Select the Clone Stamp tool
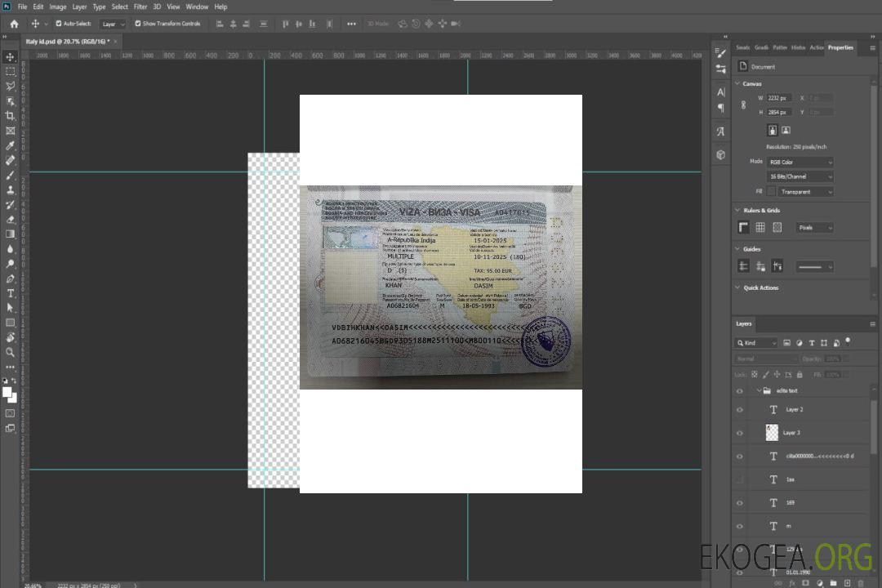Image resolution: width=882 pixels, height=588 pixels. point(10,189)
